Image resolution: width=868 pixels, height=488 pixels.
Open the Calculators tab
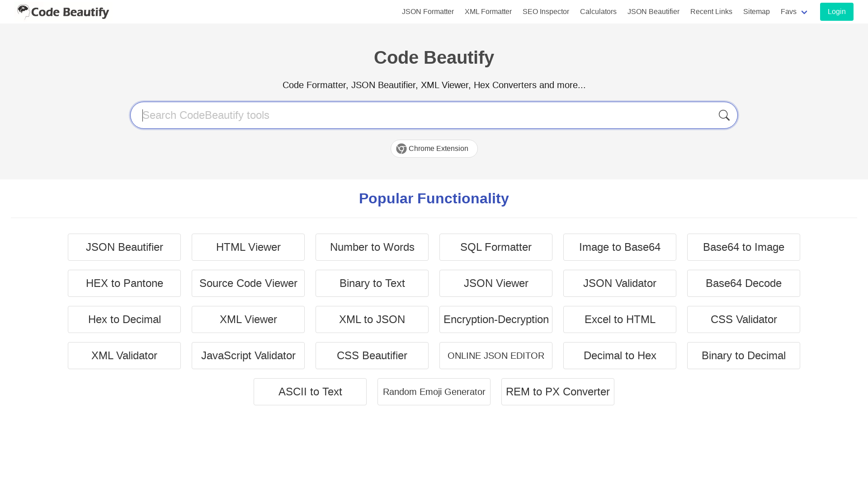point(598,11)
